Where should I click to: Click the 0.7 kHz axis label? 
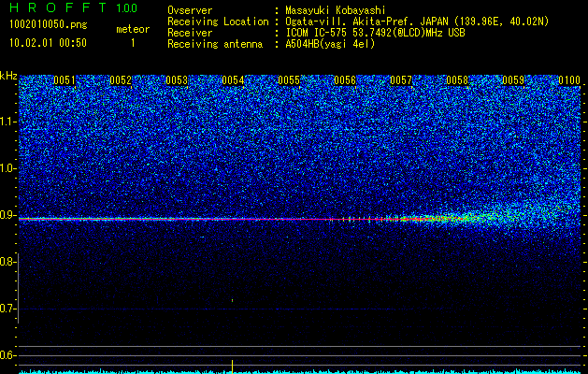(x=7, y=309)
